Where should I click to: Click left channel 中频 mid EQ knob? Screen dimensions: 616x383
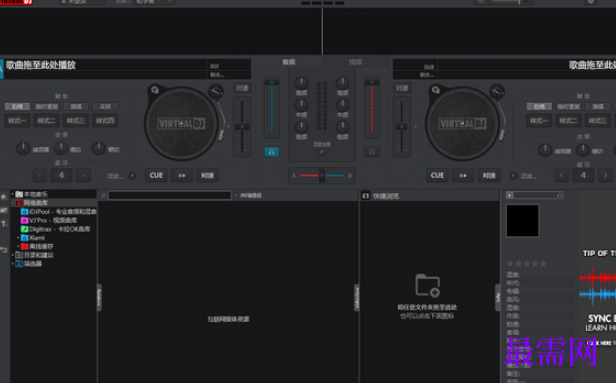pos(301,105)
